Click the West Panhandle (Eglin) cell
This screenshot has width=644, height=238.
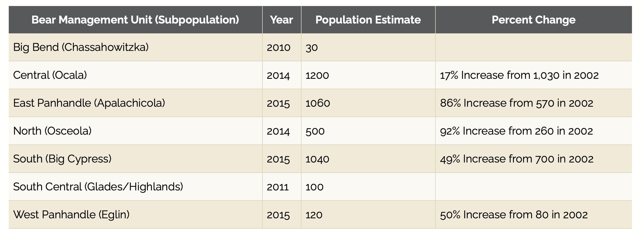(x=71, y=215)
